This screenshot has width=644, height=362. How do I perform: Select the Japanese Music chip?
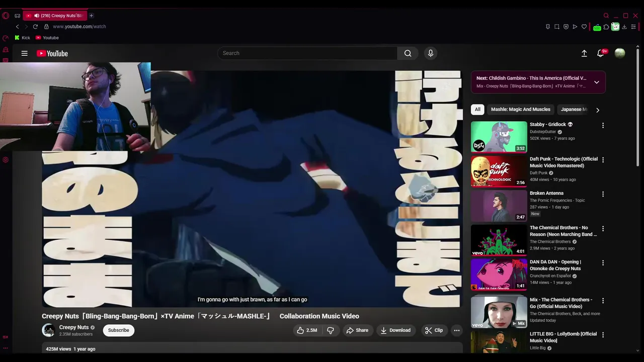coord(573,110)
